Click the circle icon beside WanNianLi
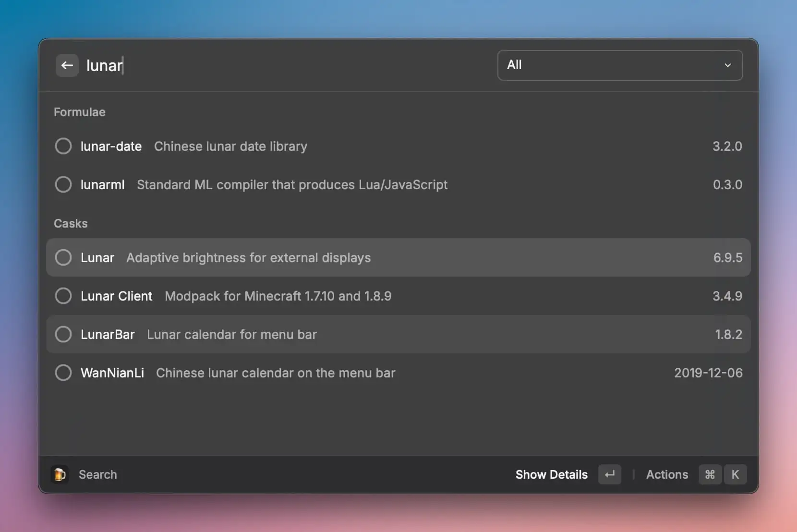Screen dimensions: 797x532 point(63,373)
